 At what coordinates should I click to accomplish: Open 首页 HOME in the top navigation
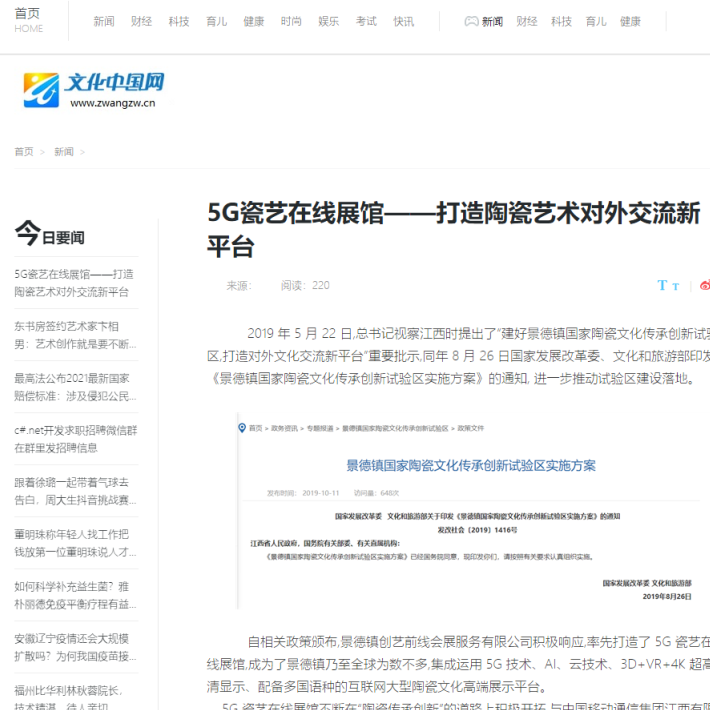[x=29, y=20]
